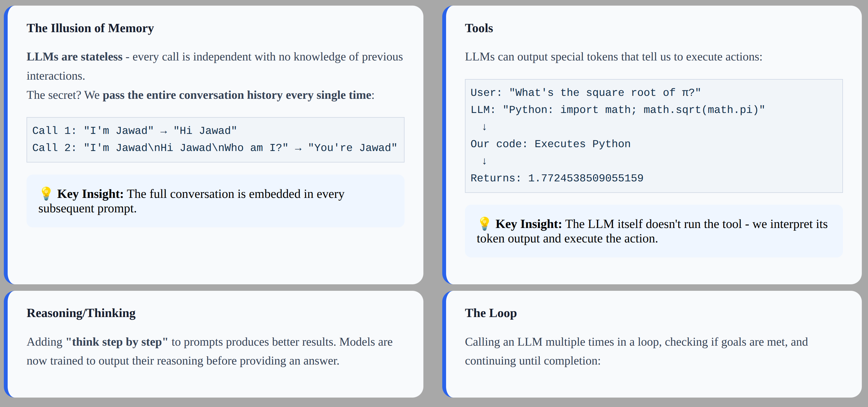Click the User square root question line

(585, 93)
